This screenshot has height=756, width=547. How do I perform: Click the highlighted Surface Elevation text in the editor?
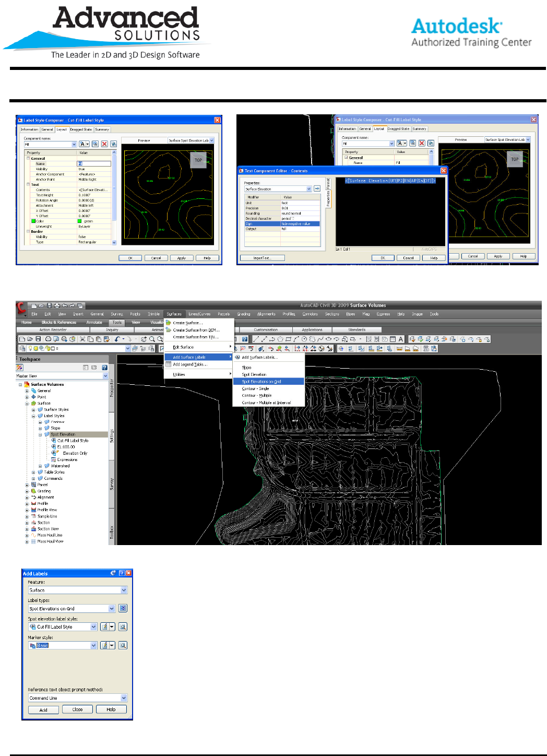click(390, 181)
